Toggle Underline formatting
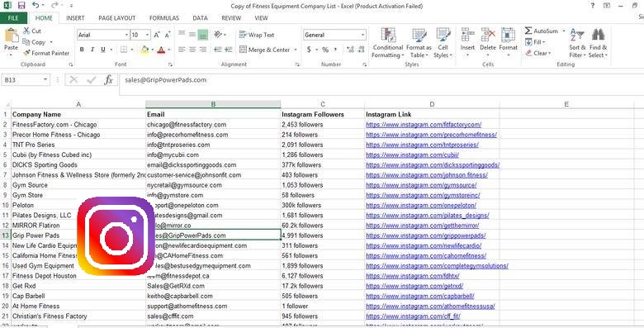Image resolution: width=644 pixels, height=328 pixels. [102, 50]
